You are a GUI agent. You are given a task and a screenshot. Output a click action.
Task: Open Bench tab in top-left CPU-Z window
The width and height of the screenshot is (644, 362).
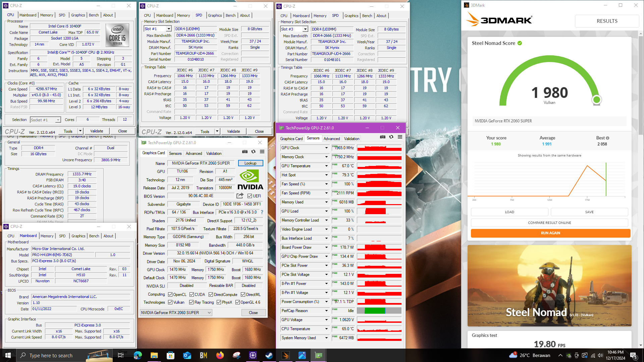tap(94, 15)
